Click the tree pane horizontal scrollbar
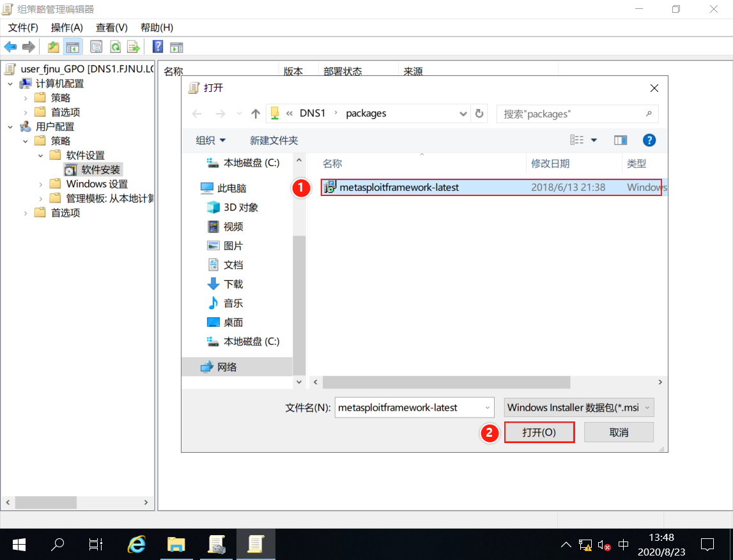The width and height of the screenshot is (733, 560). click(46, 502)
